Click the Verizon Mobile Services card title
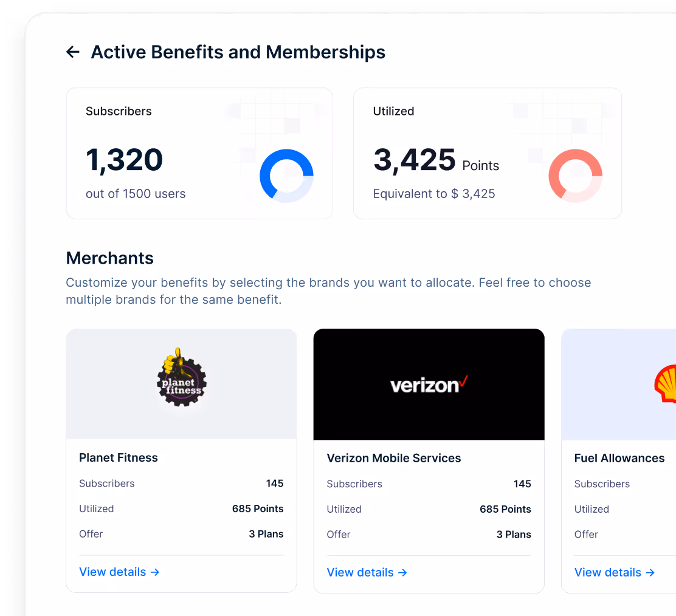676x616 pixels. tap(393, 458)
